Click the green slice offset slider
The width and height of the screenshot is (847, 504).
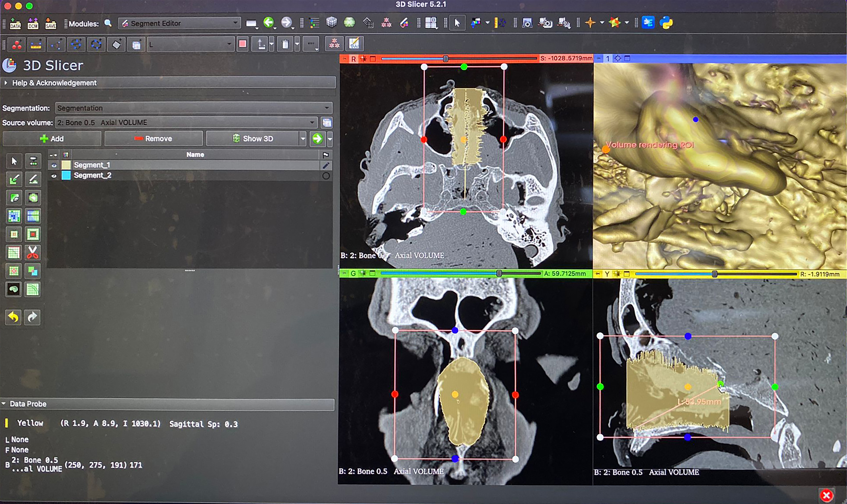(461, 273)
